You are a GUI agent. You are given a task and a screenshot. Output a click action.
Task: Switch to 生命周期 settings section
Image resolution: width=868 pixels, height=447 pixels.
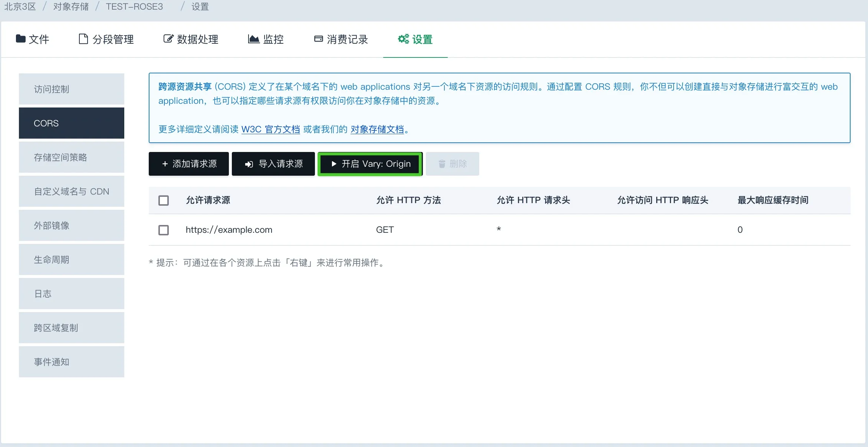pyautogui.click(x=72, y=259)
